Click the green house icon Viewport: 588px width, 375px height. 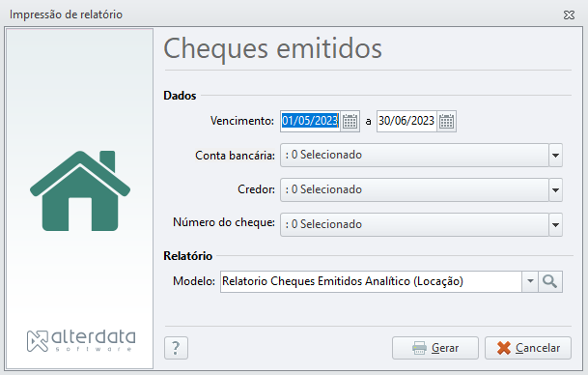pyautogui.click(x=80, y=190)
